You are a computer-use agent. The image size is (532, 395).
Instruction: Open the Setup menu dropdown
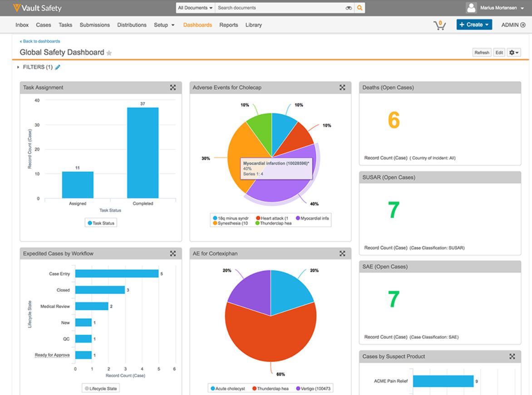(164, 25)
